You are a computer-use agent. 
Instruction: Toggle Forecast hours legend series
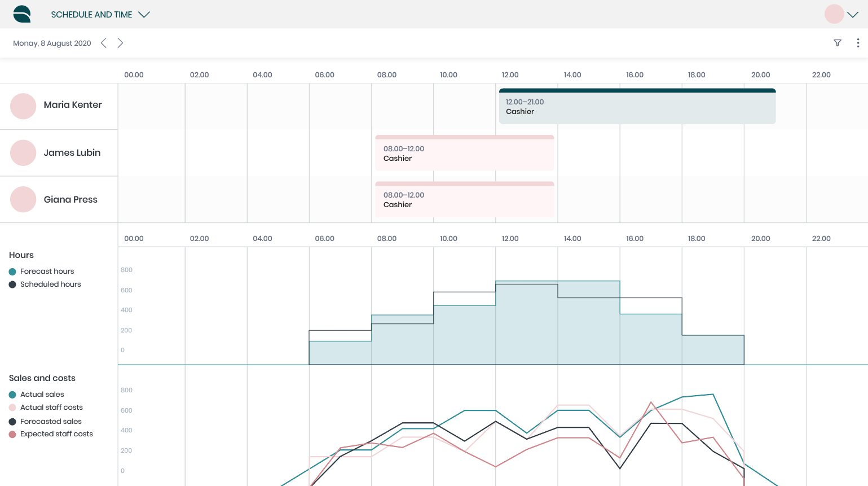pos(47,272)
